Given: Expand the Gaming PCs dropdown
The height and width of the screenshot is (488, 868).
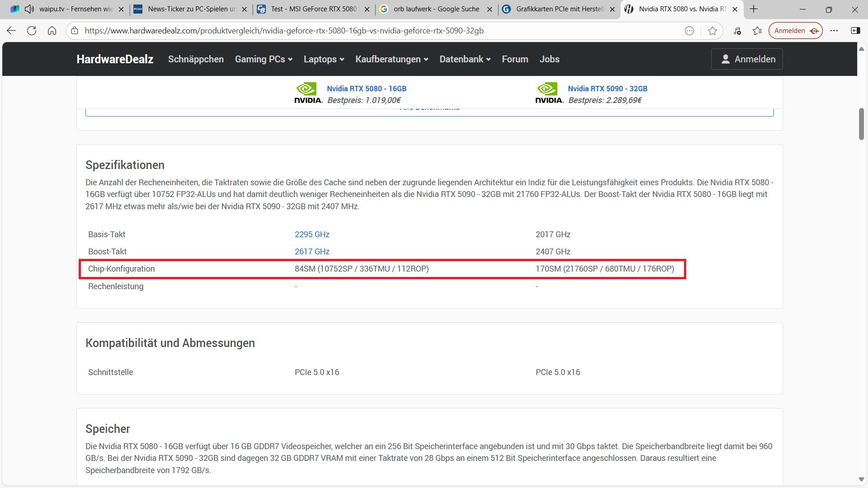Looking at the screenshot, I should (264, 59).
